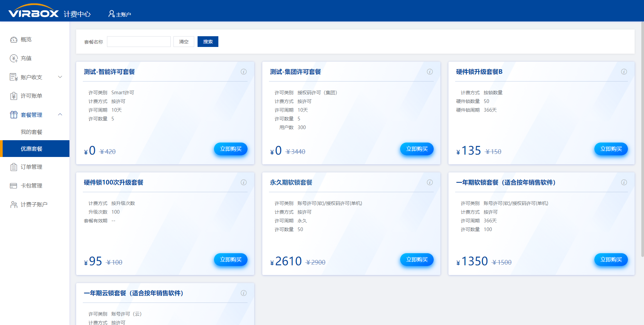Click the 永久期软锁套餐 card title
Viewport: 644px width, 325px height.
(291, 182)
